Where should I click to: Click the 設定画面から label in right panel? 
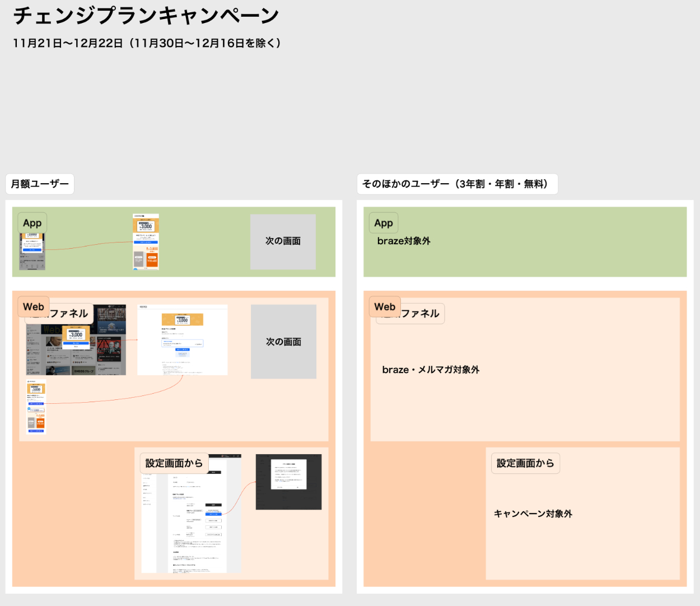point(525,463)
